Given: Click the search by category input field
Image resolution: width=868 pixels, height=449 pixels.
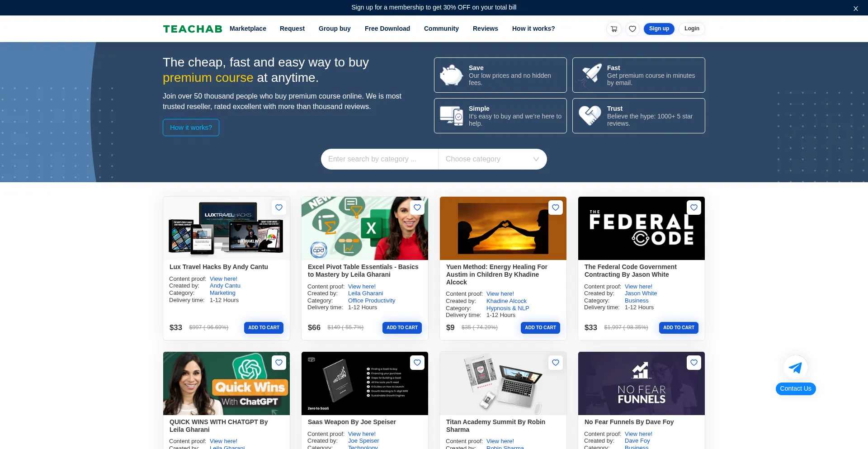Looking at the screenshot, I should click(x=379, y=159).
